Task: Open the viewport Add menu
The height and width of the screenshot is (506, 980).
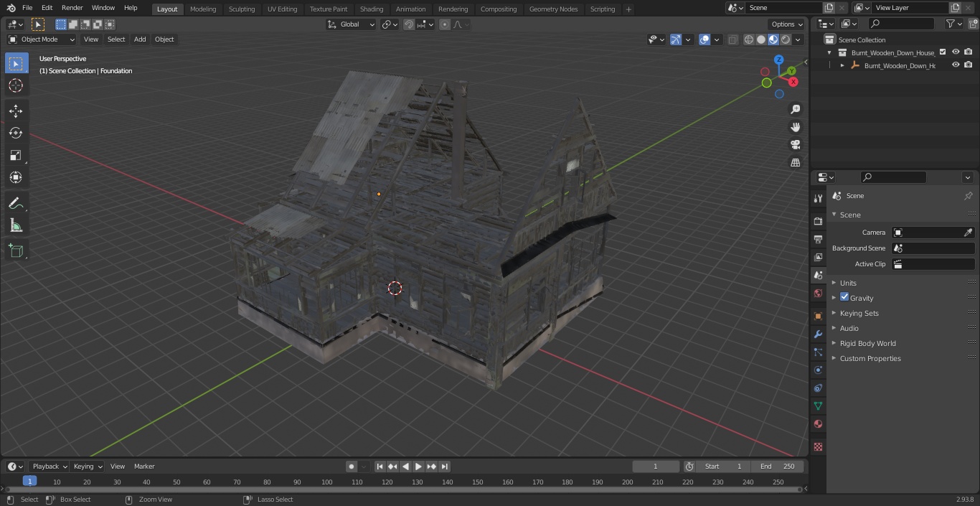Action: click(x=140, y=39)
